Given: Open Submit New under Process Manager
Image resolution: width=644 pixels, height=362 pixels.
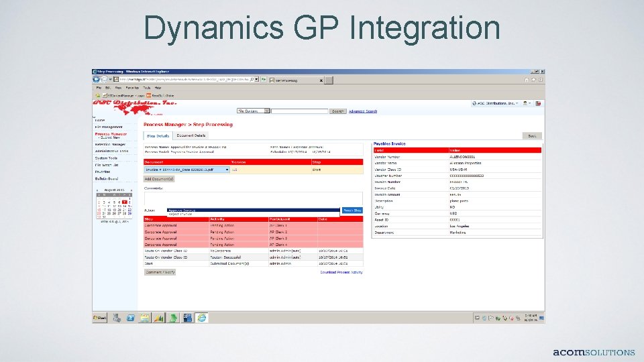Looking at the screenshot, I should pos(110,138).
